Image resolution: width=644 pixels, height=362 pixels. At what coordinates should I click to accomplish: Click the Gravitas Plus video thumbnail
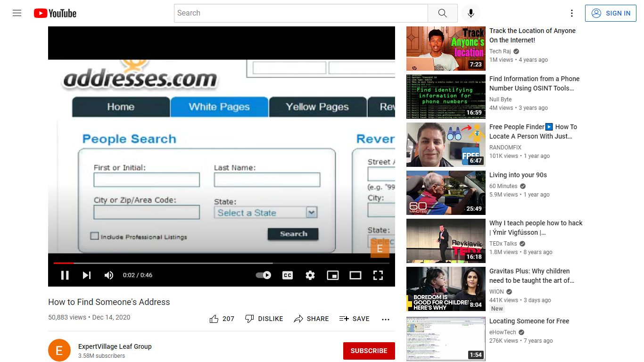point(446,289)
